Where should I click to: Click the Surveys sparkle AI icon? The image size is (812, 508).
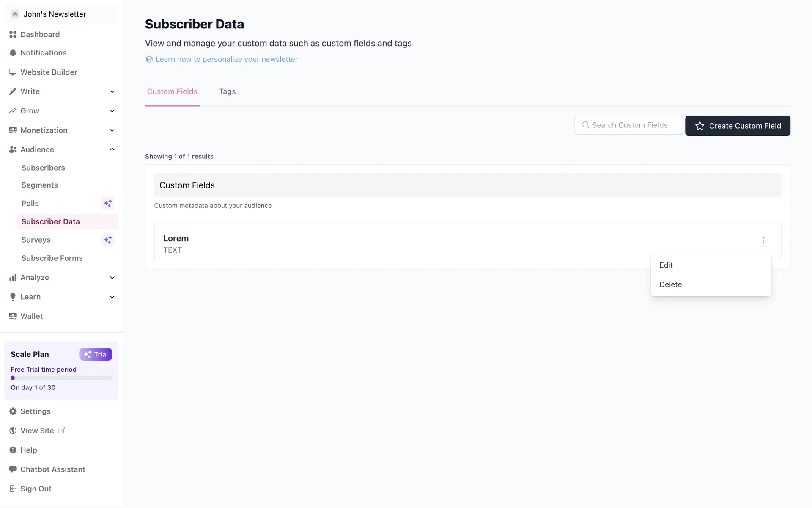(x=108, y=240)
